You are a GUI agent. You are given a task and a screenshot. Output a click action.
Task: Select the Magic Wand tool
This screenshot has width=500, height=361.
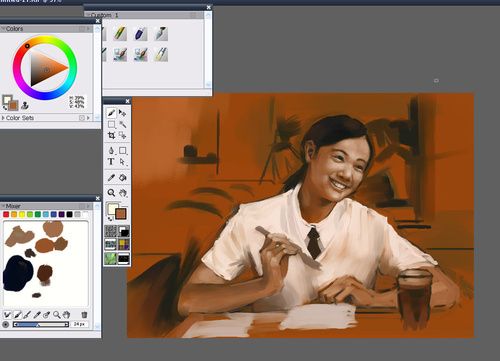[123, 124]
